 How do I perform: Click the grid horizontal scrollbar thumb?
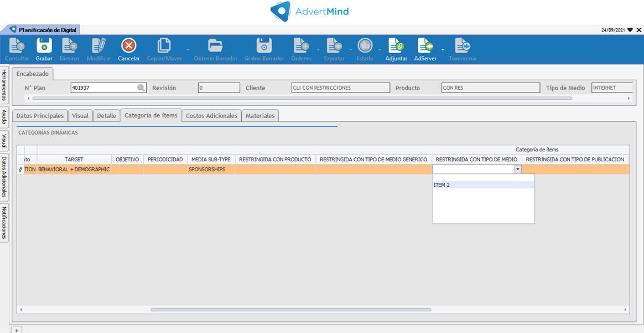tap(291, 310)
